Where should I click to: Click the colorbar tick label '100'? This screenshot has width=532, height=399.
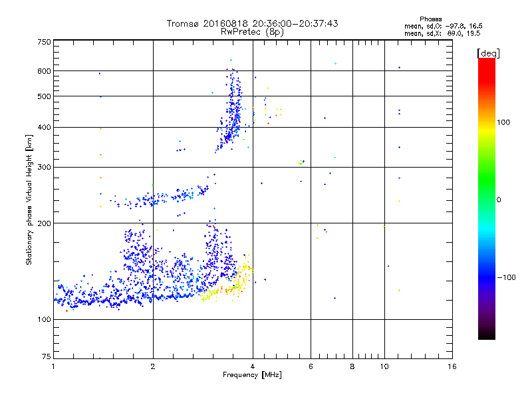pos(503,122)
